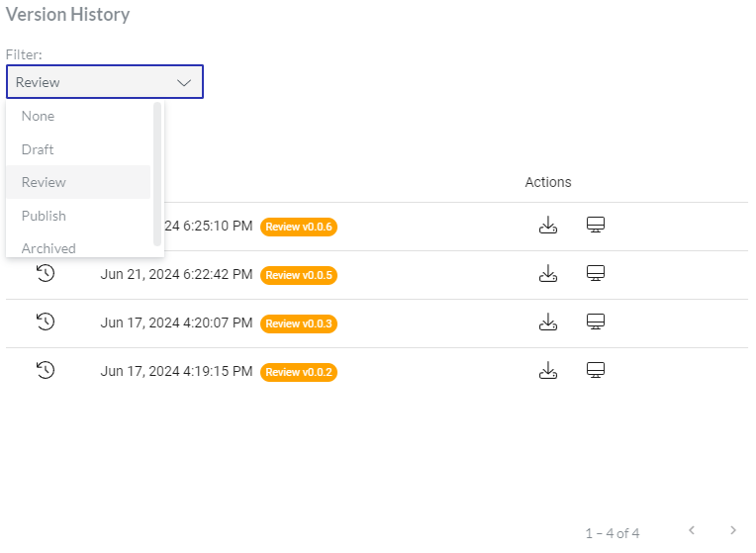Download version Review v0.0.5
Screen dimensions: 756x553
pyautogui.click(x=548, y=273)
